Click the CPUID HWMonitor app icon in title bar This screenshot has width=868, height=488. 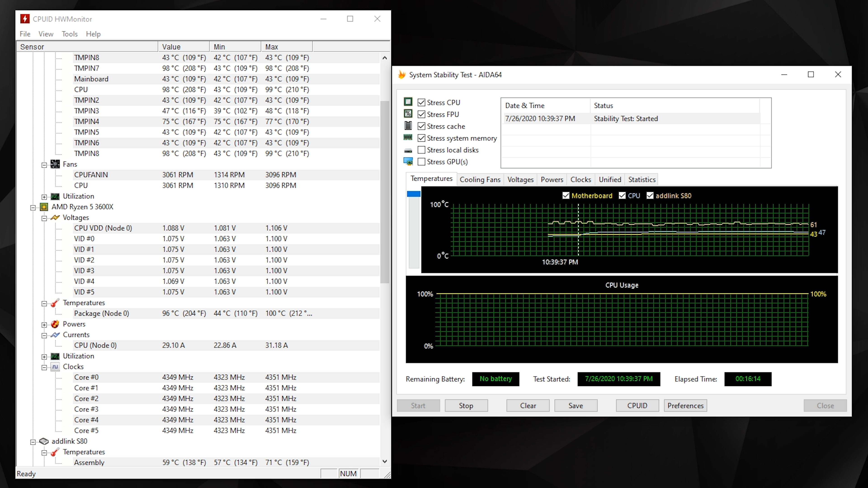[25, 19]
